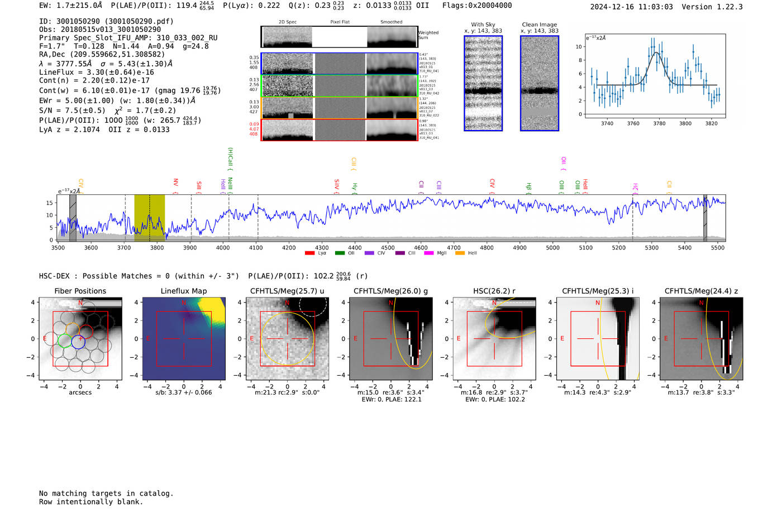Select the orange fiber circle in Fiber Positions
This screenshot has width=782, height=532.
pyautogui.click(x=73, y=329)
